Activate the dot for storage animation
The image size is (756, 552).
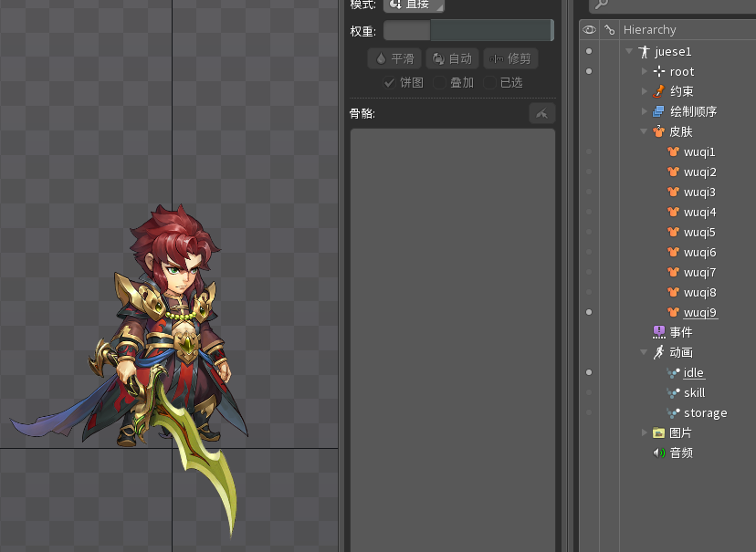[589, 412]
